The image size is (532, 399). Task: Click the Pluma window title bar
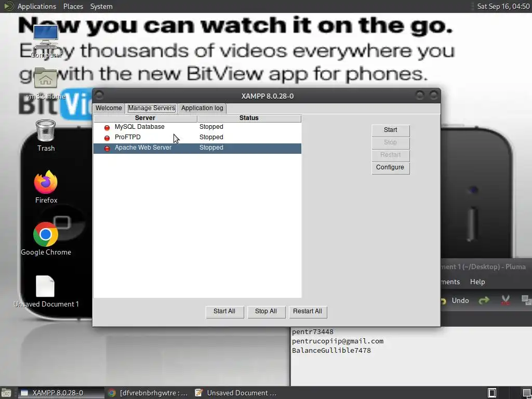tap(486, 267)
